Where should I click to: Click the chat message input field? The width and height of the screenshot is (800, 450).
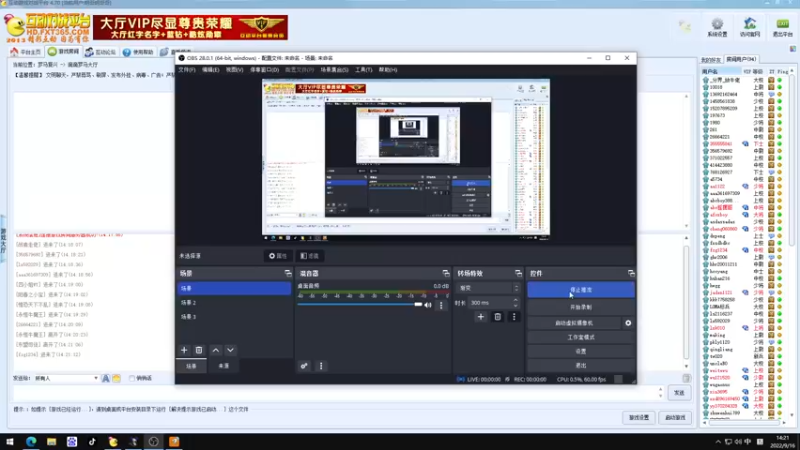click(x=337, y=393)
